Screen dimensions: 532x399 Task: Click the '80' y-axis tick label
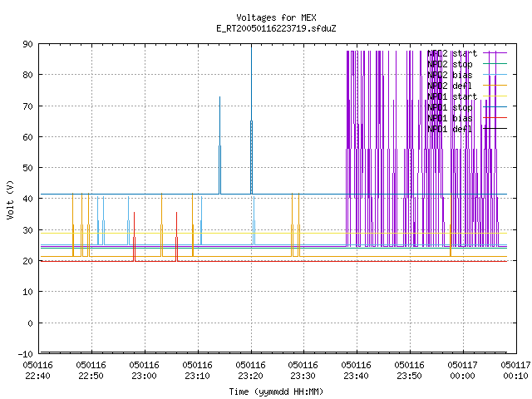coord(27,75)
